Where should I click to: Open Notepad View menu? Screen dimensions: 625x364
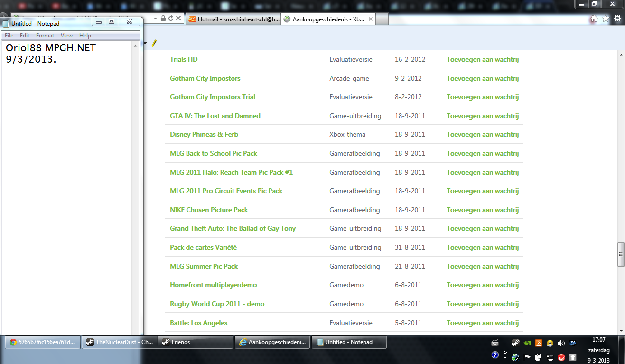pos(66,36)
